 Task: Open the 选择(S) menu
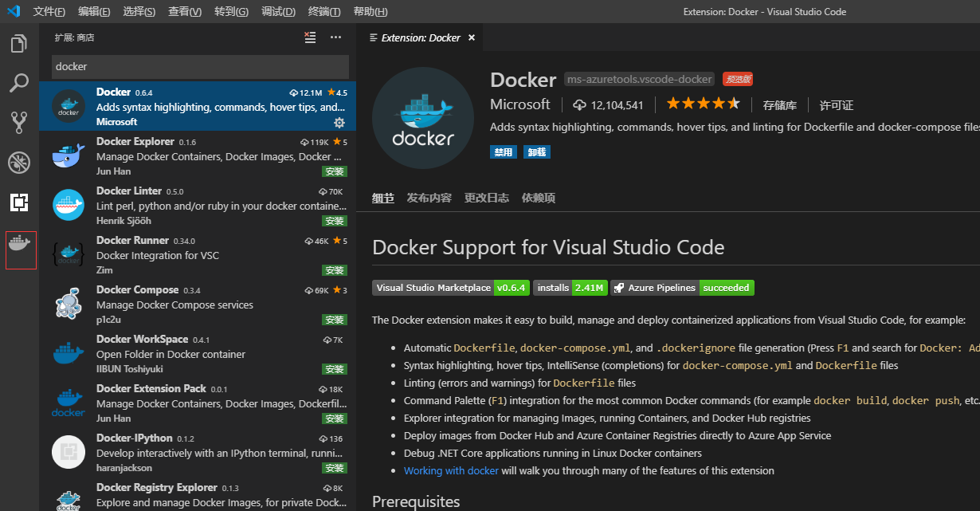click(140, 11)
